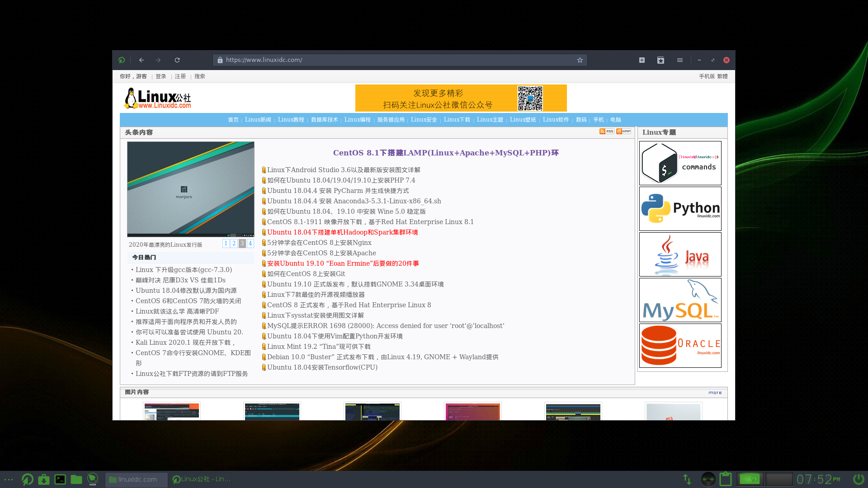868x488 pixels.
Task: Open Linux主题 navigation item
Action: pyautogui.click(x=490, y=120)
